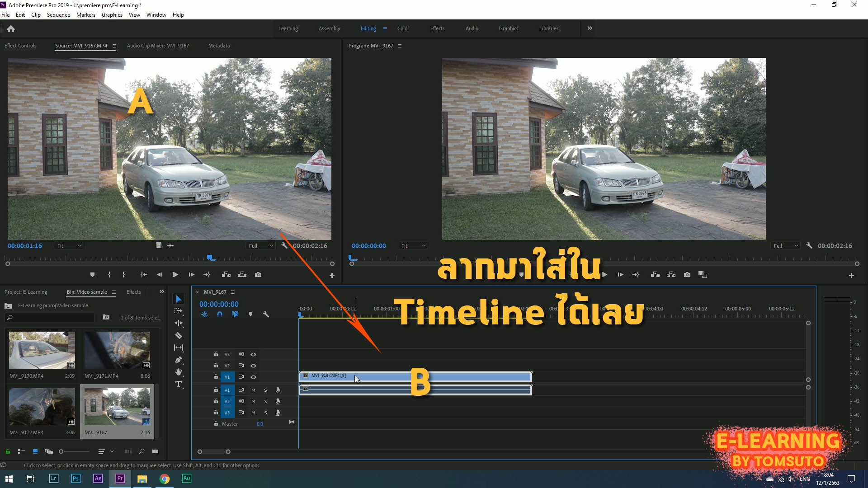Screen dimensions: 868x488
Task: Toggle V3 track output eye
Action: click(x=254, y=354)
